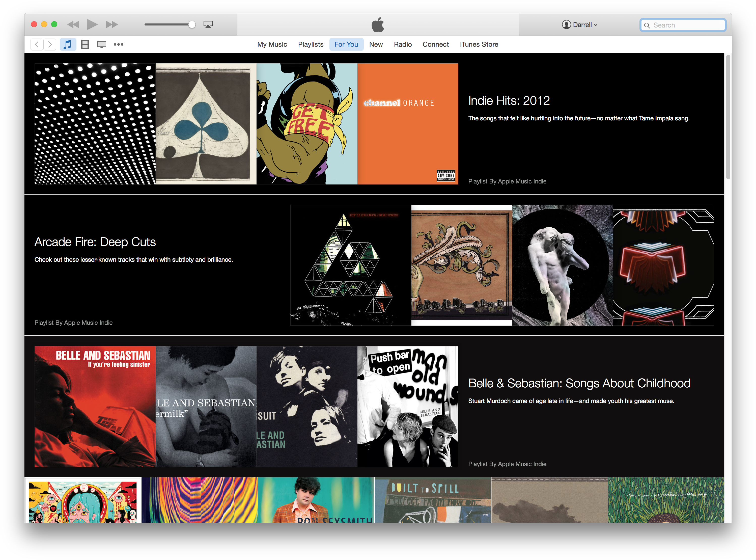
Task: Open the My Music tab
Action: 272,44
